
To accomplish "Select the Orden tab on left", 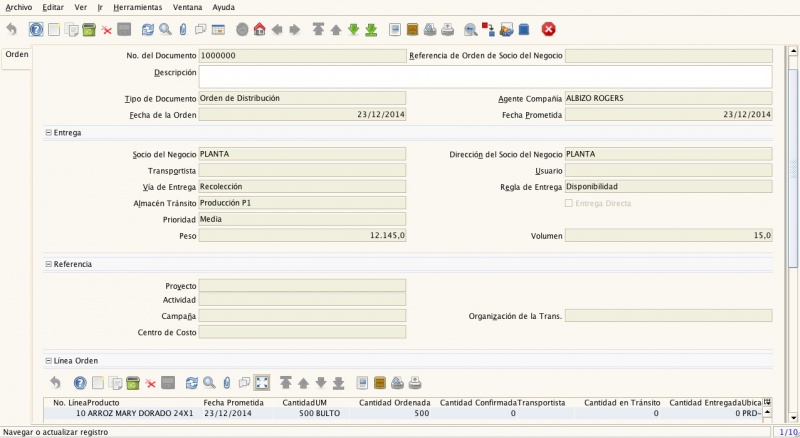I will click(x=17, y=54).
